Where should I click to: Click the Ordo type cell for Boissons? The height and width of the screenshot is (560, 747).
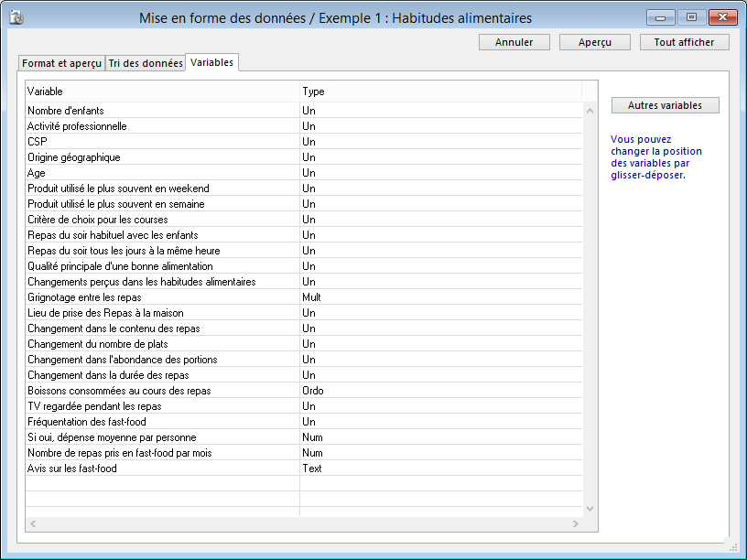[441, 391]
